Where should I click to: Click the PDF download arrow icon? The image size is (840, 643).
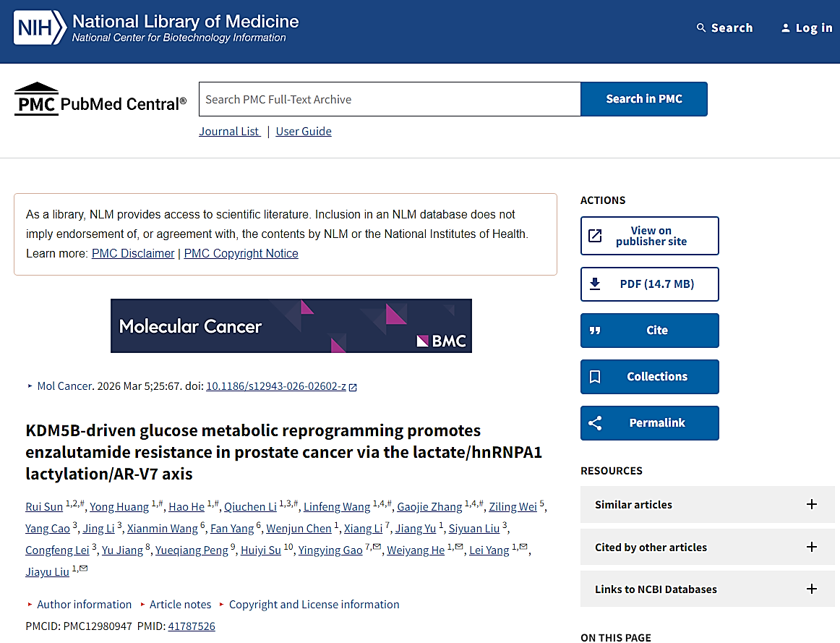(595, 284)
